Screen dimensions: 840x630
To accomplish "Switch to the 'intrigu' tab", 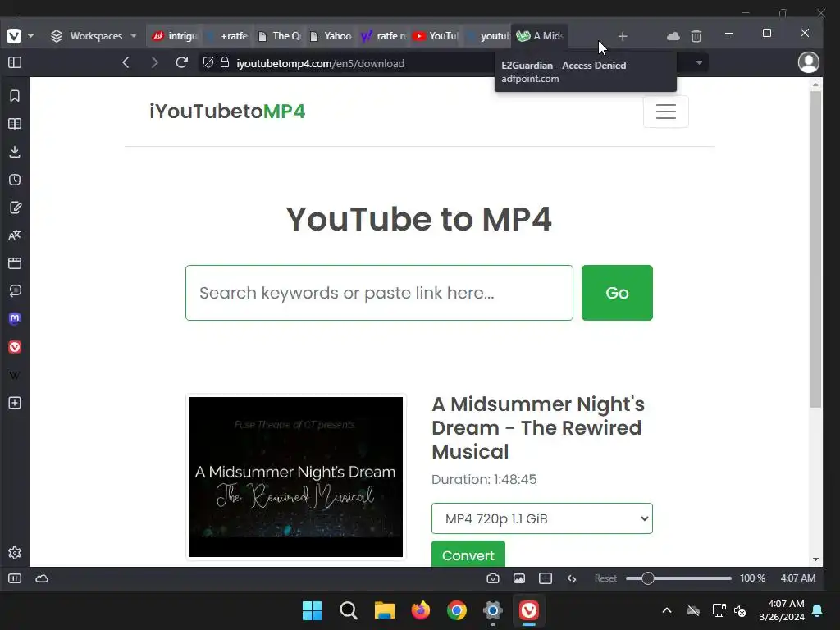I will [175, 36].
